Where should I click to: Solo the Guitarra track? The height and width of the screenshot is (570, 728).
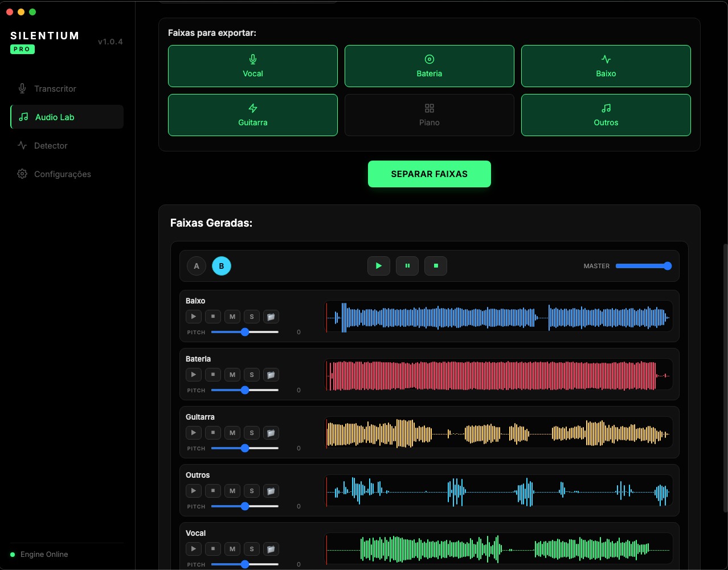252,432
